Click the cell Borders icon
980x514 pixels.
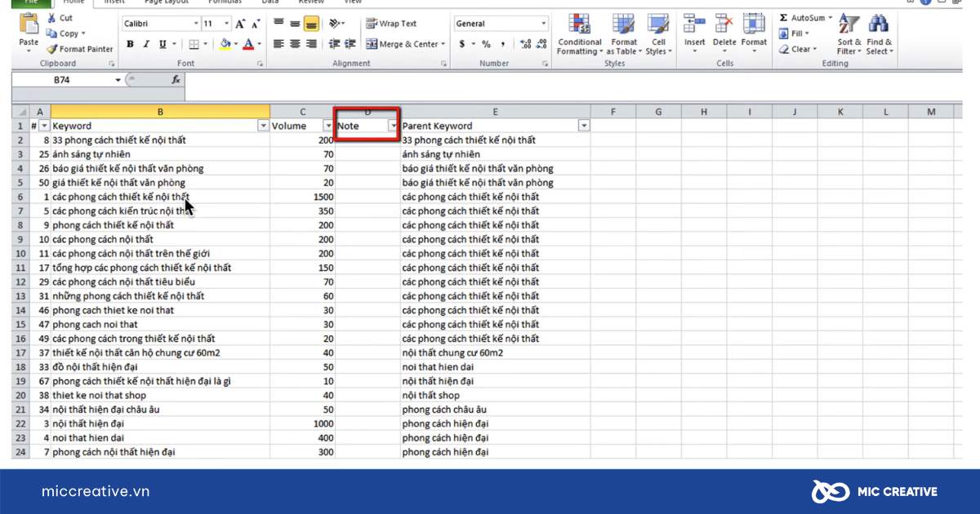[x=194, y=44]
